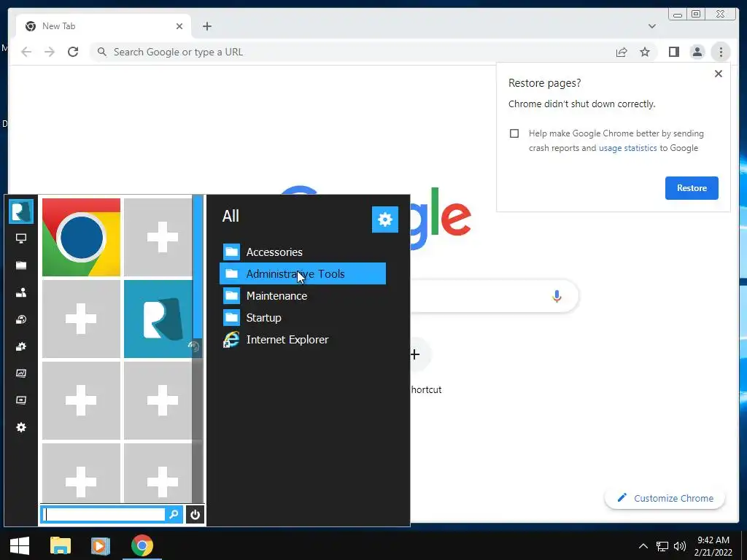Click the power button in start menu
Image resolution: width=747 pixels, height=560 pixels.
(x=195, y=514)
